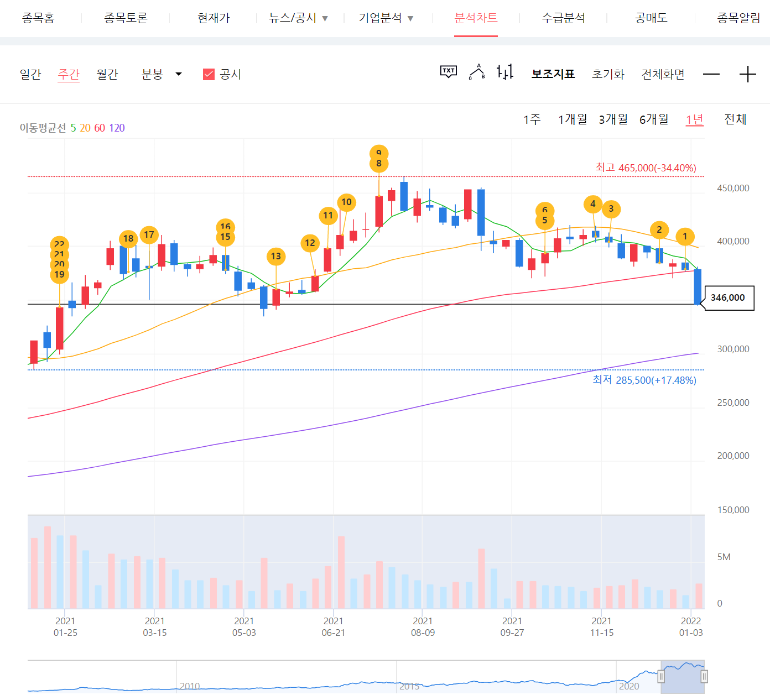Reset chart with 초기화

coord(608,74)
